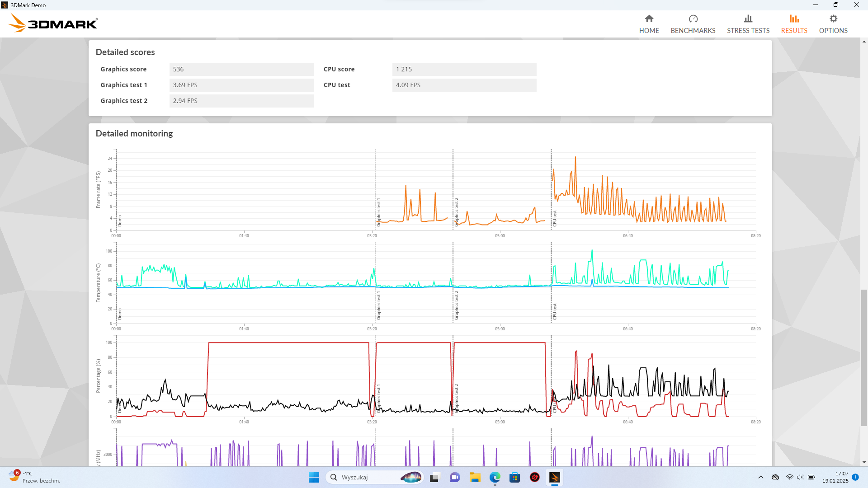
Task: Click the cloud sync tray icon
Action: pyautogui.click(x=775, y=477)
